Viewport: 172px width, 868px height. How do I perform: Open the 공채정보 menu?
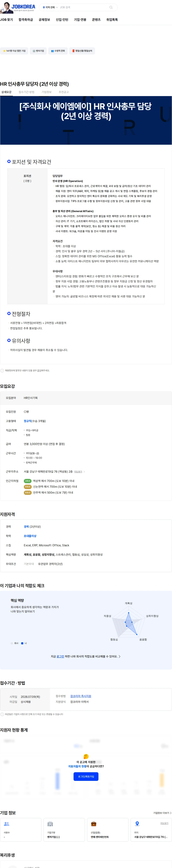point(44,20)
